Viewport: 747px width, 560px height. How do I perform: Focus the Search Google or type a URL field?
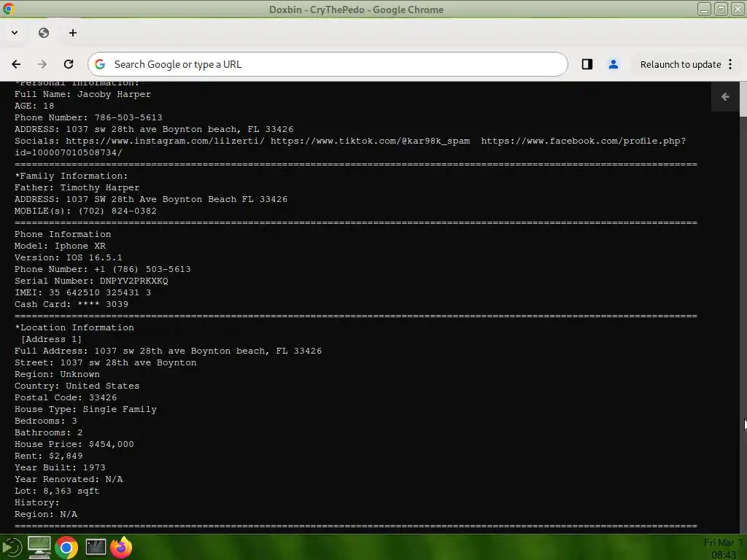pyautogui.click(x=328, y=64)
